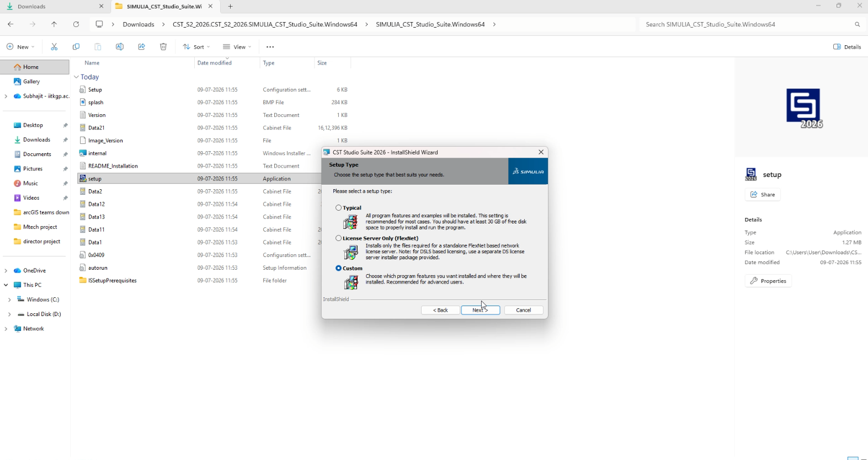Select the Custom setup type radio button
Screen dimensions: 868x460
coord(339,268)
